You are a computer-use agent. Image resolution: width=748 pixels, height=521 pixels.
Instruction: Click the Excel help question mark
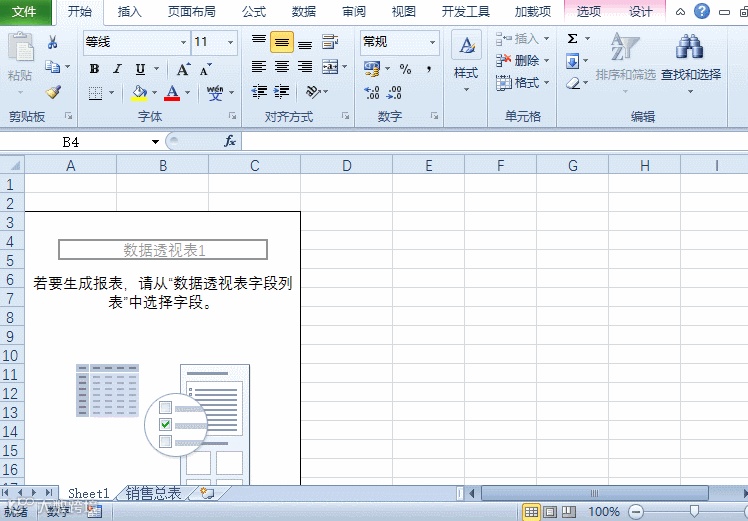click(702, 11)
